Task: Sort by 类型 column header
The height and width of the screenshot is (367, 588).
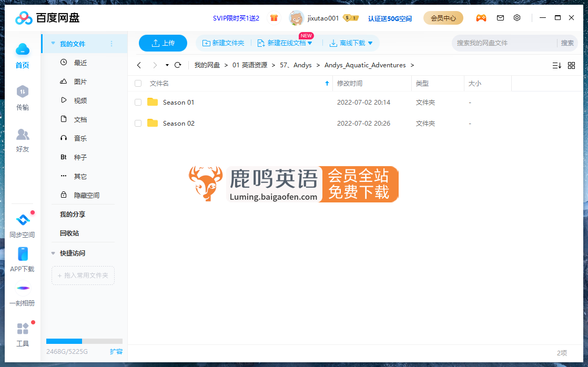Action: coord(422,83)
